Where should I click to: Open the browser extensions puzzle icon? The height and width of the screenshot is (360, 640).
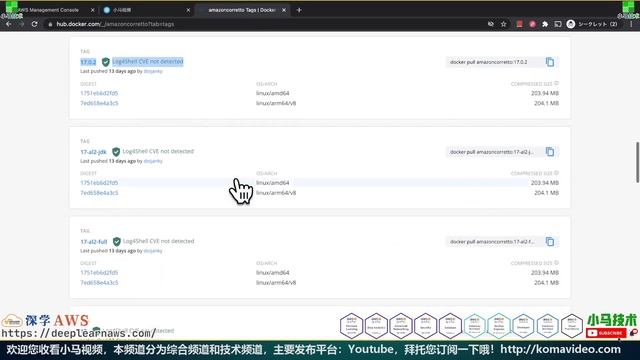(x=545, y=24)
